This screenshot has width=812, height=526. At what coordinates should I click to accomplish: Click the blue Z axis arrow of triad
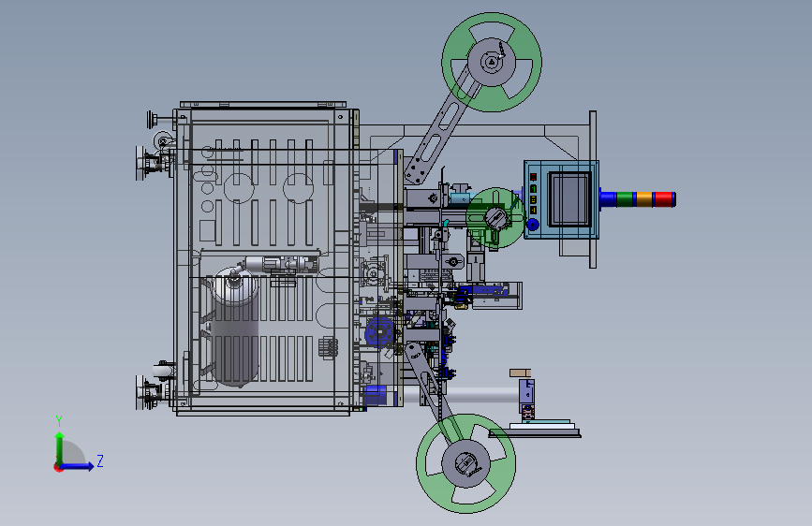click(78, 466)
